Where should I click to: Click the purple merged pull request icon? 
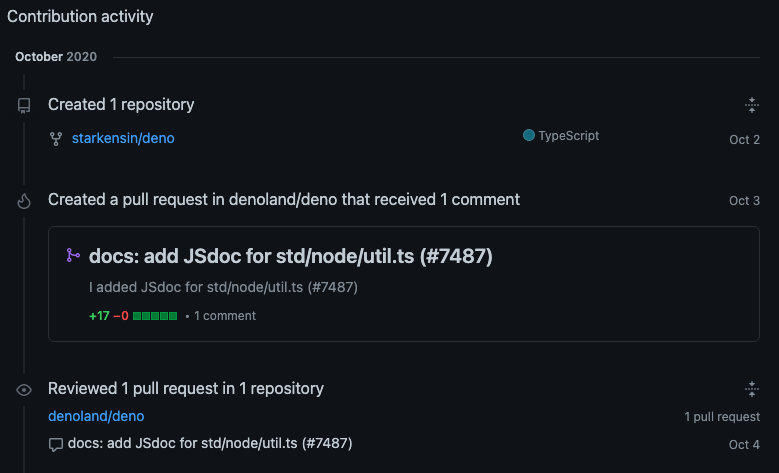(x=73, y=255)
